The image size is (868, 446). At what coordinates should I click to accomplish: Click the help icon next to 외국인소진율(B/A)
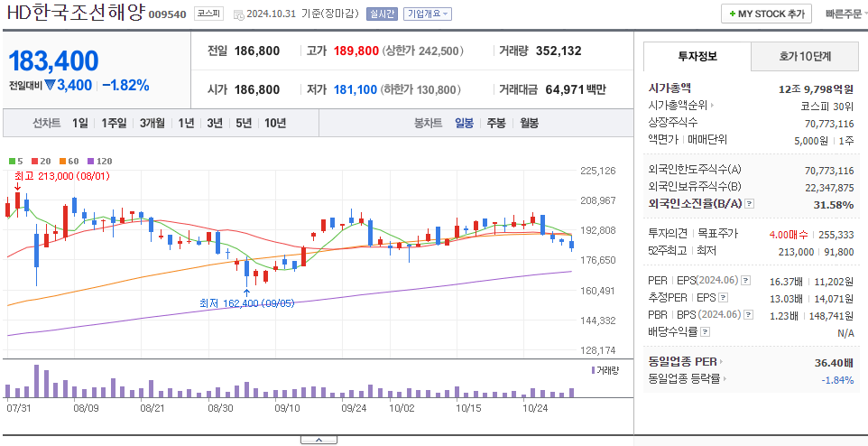pyautogui.click(x=750, y=204)
